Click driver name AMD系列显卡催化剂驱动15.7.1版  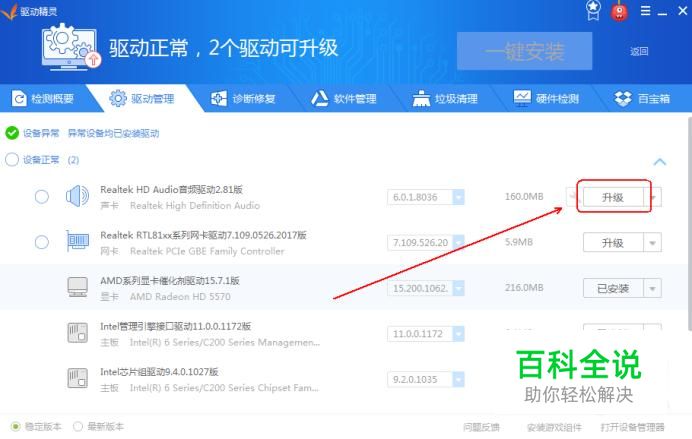click(x=170, y=281)
